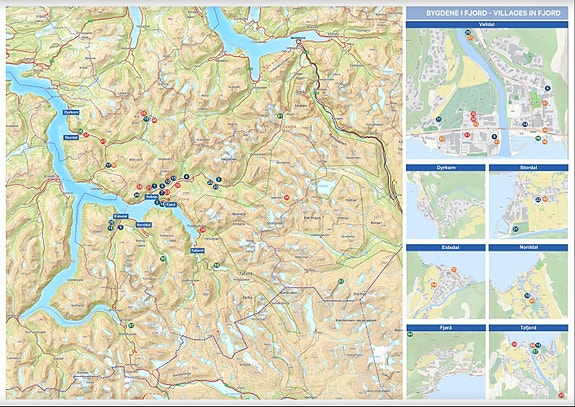The image size is (575, 407).
Task: Select the navy marker at the top of the Valldal inset river
Action: point(468,33)
